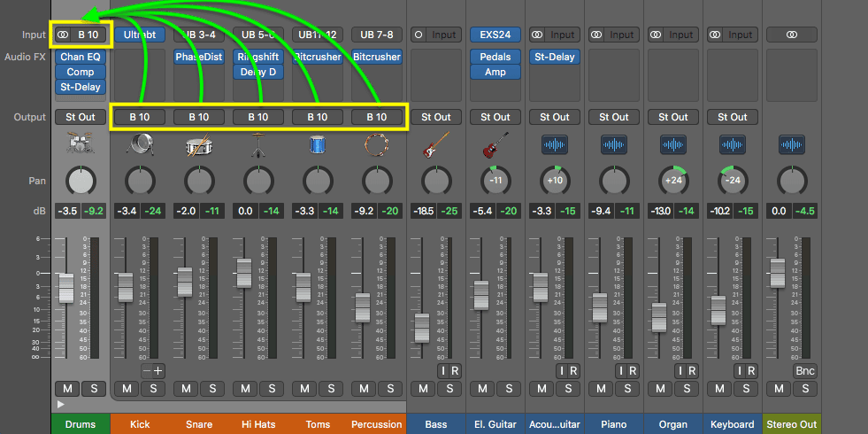Click the plus button under Kick
868x434 pixels.
click(x=158, y=371)
